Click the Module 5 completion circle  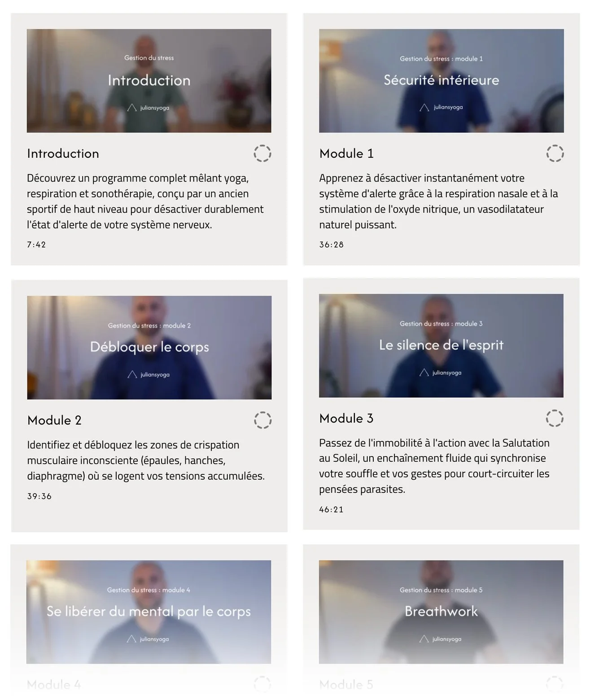[555, 684]
